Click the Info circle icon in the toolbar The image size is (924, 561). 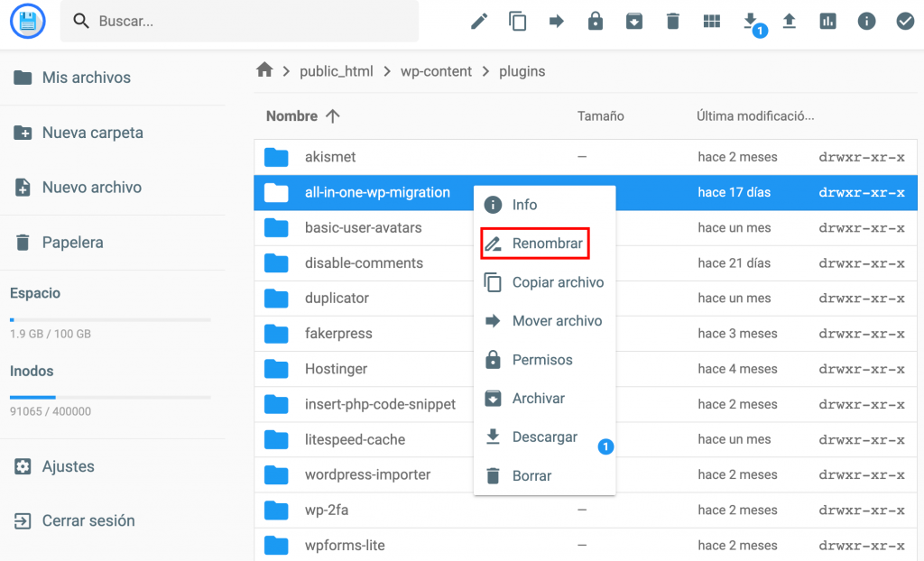click(866, 20)
